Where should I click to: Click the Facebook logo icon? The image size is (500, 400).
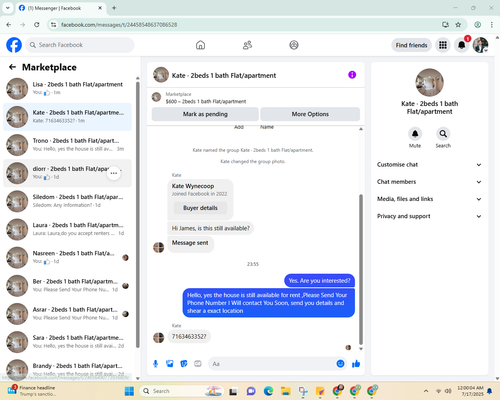pos(14,45)
